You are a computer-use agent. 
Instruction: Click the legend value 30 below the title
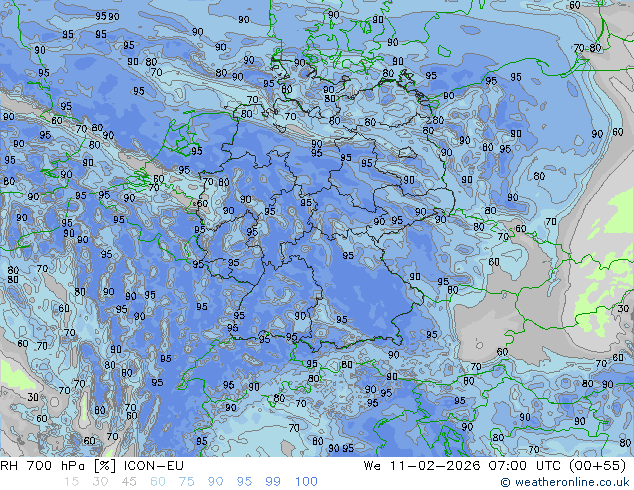(100, 481)
